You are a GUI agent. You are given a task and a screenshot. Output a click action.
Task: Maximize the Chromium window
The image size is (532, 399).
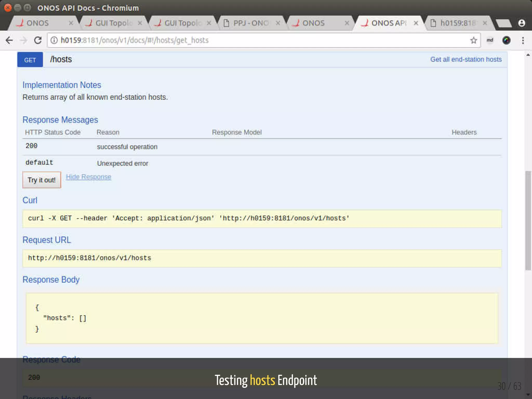pos(27,8)
